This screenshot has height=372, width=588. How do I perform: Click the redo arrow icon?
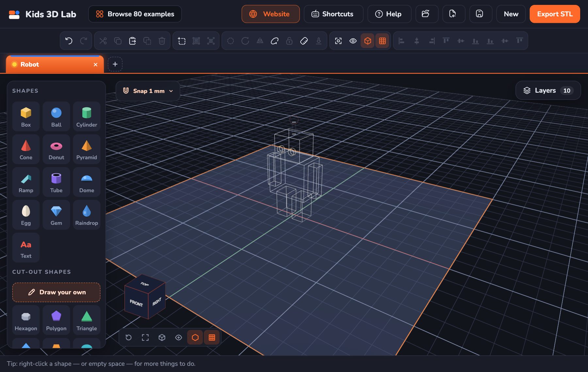tap(84, 41)
